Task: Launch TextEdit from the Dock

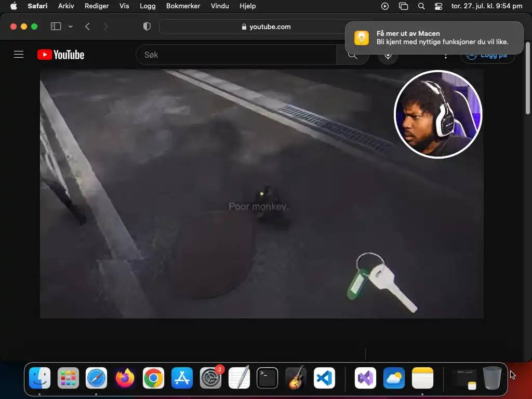Action: pyautogui.click(x=239, y=378)
